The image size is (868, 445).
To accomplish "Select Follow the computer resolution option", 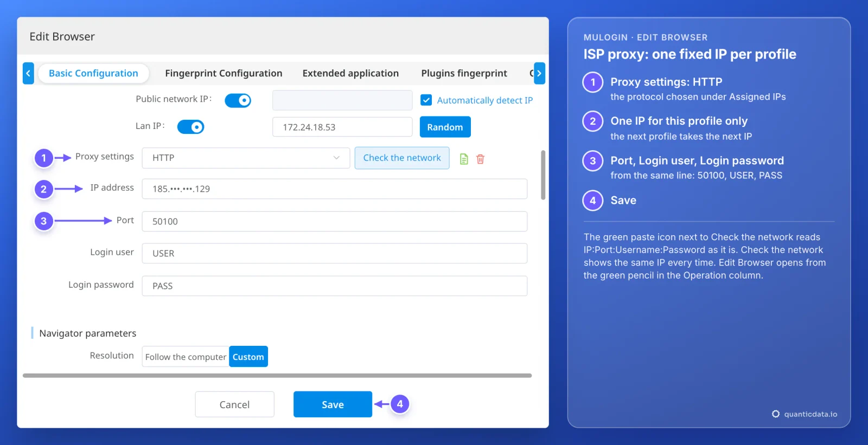I will (x=186, y=357).
